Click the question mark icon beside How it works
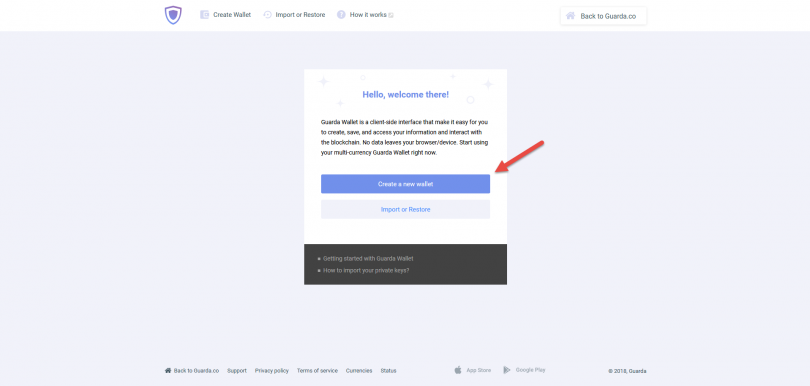 341,14
